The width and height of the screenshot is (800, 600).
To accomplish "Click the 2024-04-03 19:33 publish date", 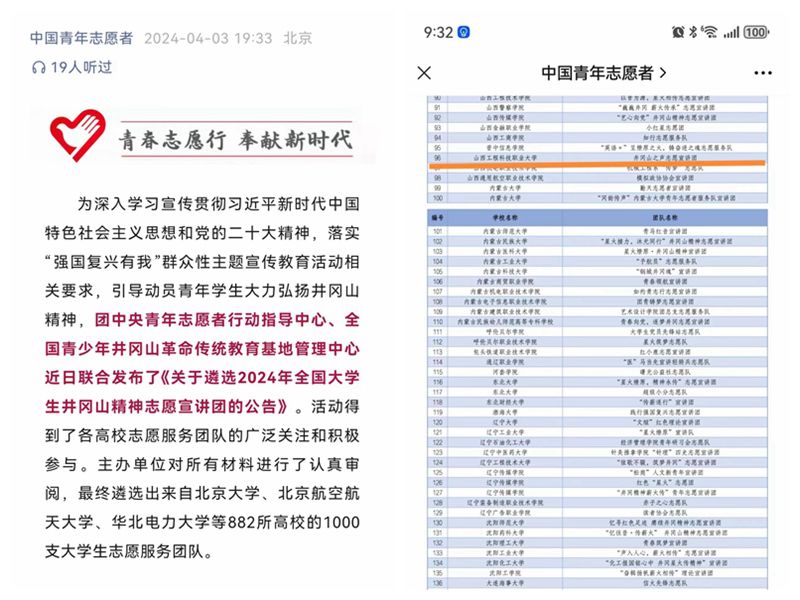I will (x=208, y=38).
